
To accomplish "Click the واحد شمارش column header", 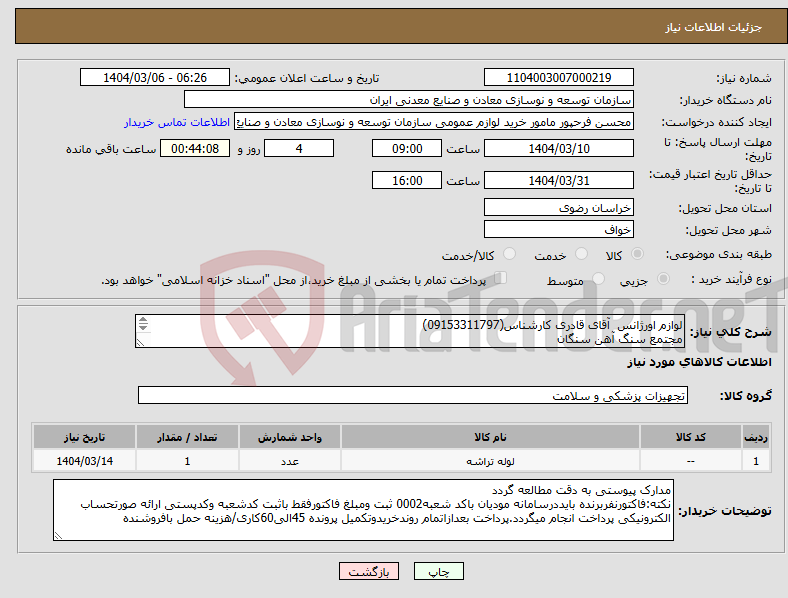I will point(290,437).
